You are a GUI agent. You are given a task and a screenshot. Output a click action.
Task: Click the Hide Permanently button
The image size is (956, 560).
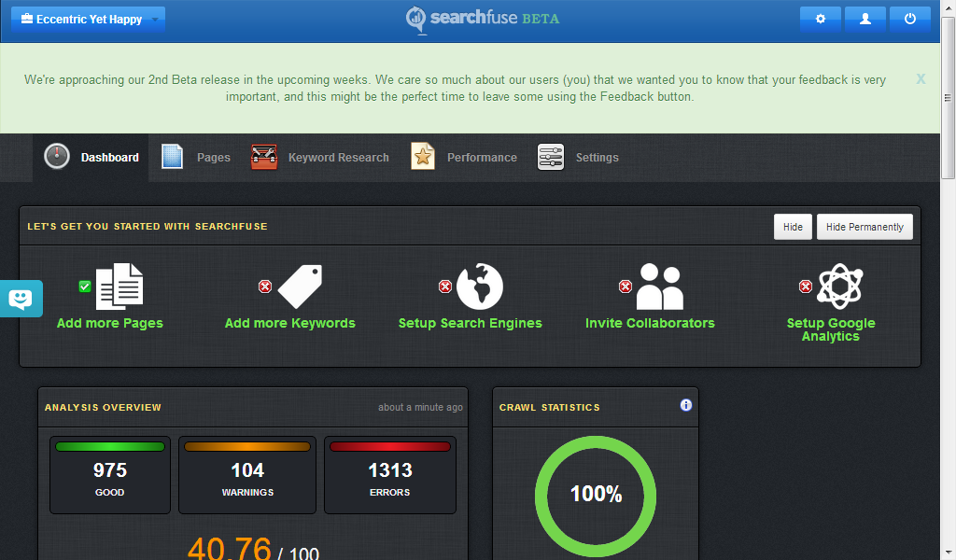pyautogui.click(x=865, y=227)
